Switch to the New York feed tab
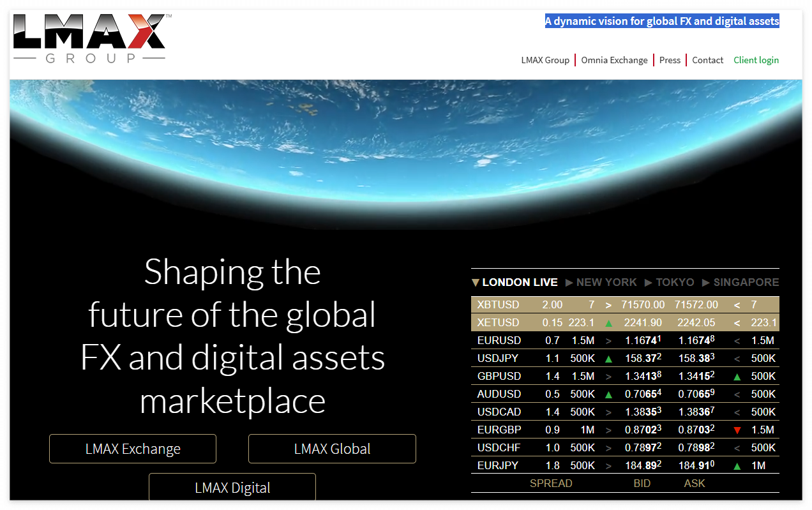The image size is (812, 510). (x=606, y=282)
